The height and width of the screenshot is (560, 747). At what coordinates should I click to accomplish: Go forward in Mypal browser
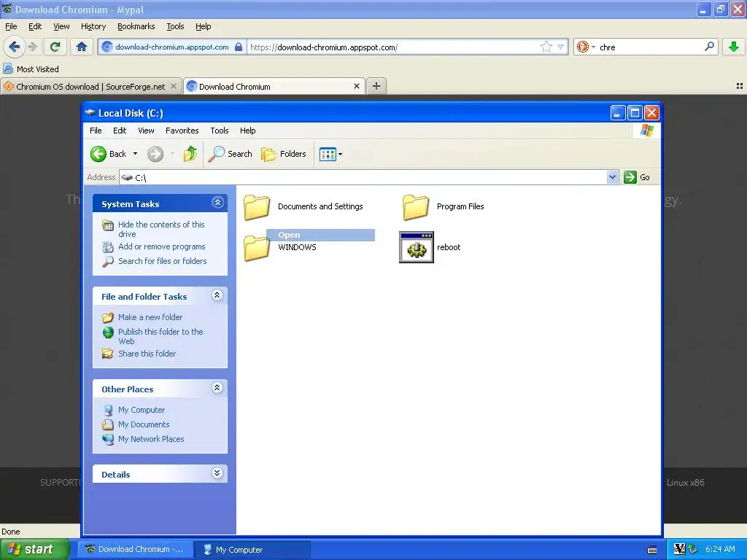(x=32, y=47)
